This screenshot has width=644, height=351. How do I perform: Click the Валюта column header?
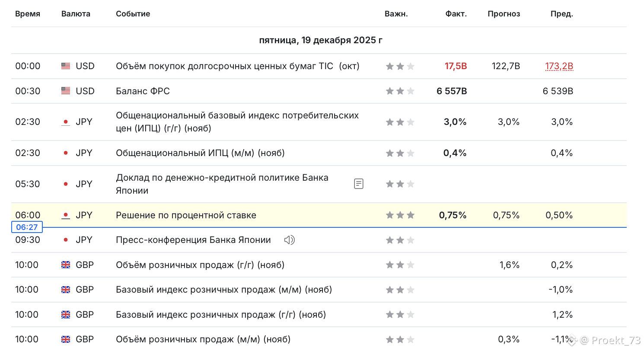tap(76, 14)
